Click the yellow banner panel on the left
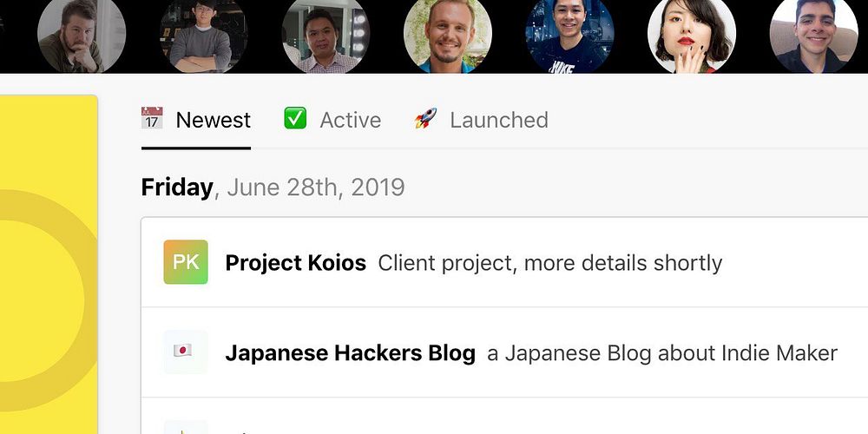The height and width of the screenshot is (434, 868). click(49, 265)
